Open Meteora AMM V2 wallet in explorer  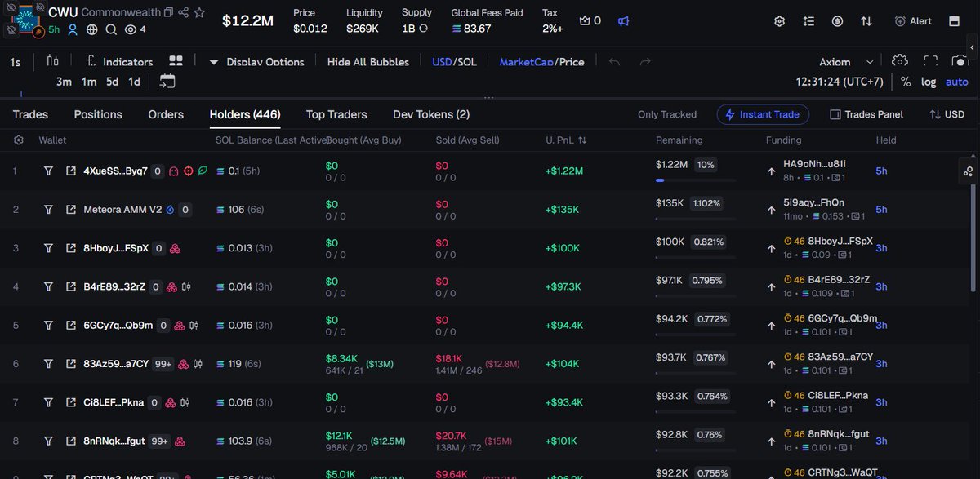click(71, 210)
